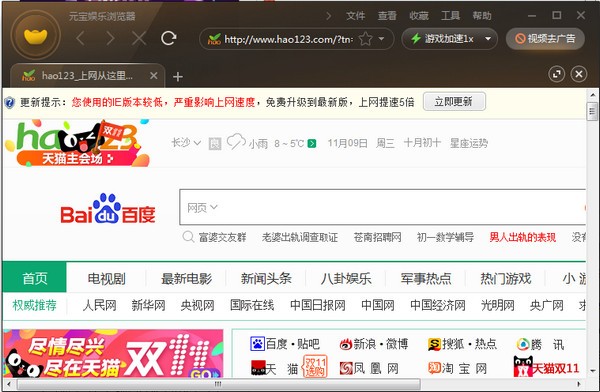Click the 淘宝网 orange icon
Viewport: 600px width, 392px height.
click(x=434, y=368)
